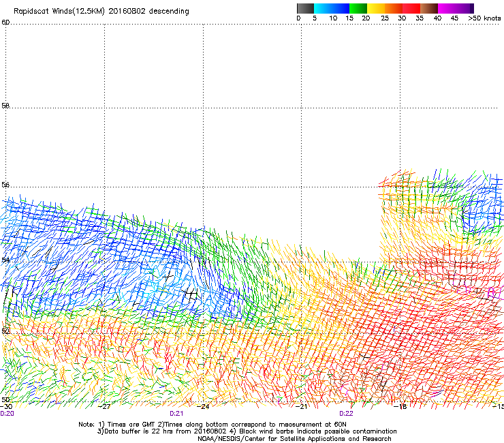Click the latitude label 56
The image size is (504, 443).
[5, 185]
